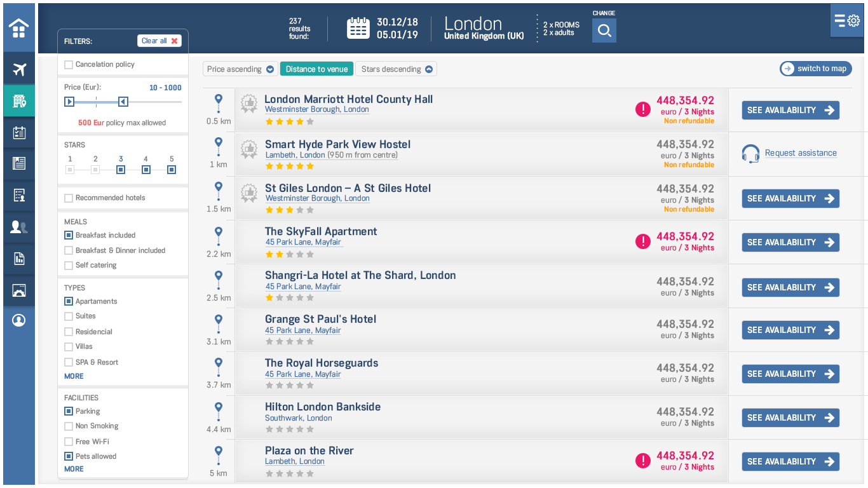Click the magnifier Change search icon

(604, 30)
